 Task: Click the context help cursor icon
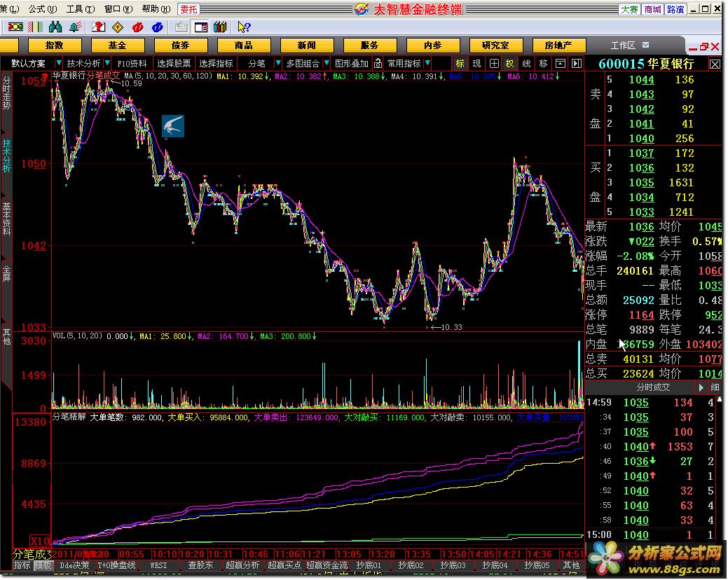click(x=244, y=27)
